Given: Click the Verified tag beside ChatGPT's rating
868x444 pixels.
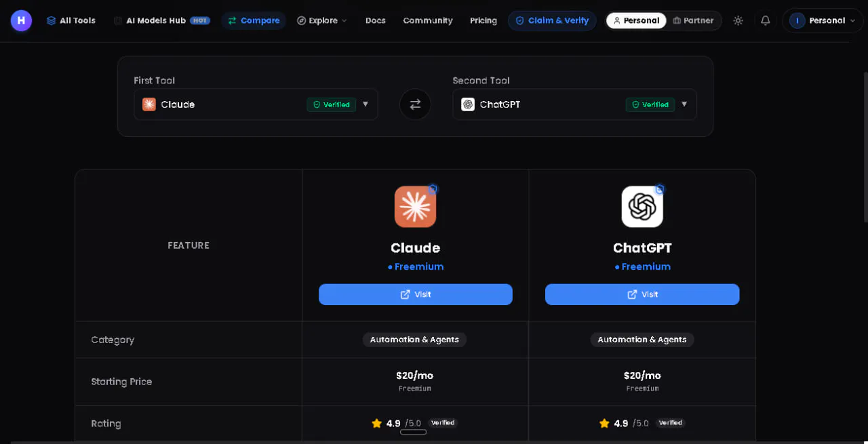Looking at the screenshot, I should [671, 423].
